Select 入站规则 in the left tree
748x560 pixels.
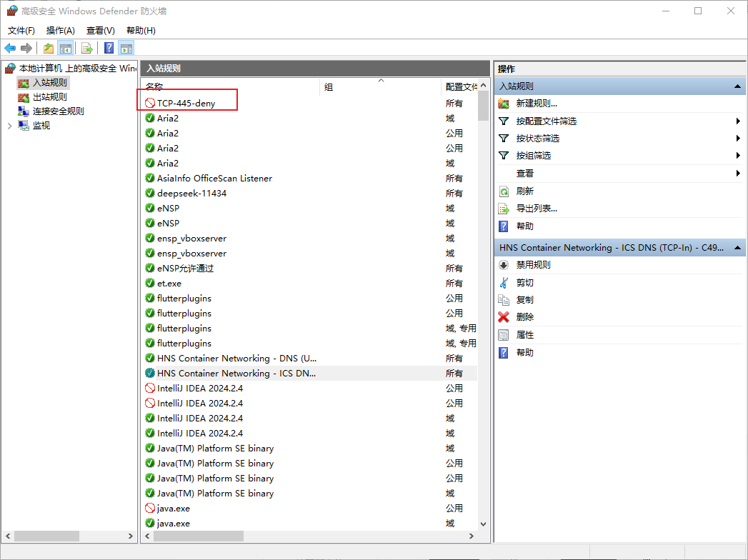pos(49,83)
